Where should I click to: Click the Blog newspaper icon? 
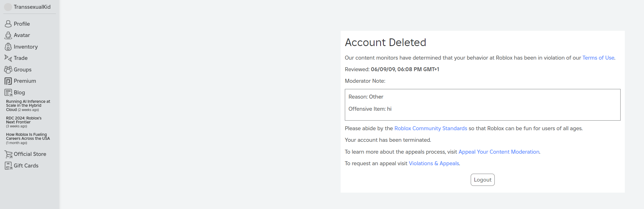8,93
